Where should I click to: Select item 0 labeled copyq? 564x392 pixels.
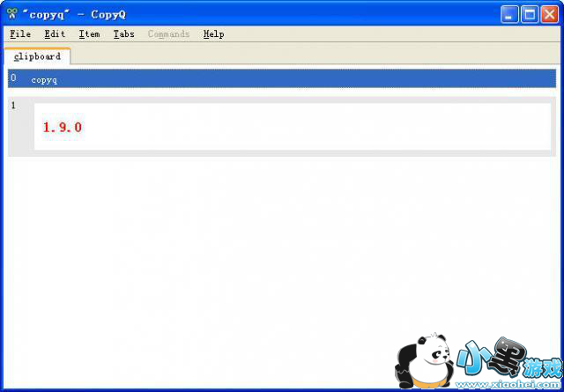click(x=282, y=78)
